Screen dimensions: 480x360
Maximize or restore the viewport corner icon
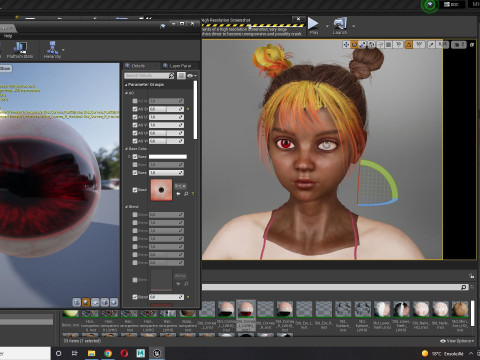[472, 44]
